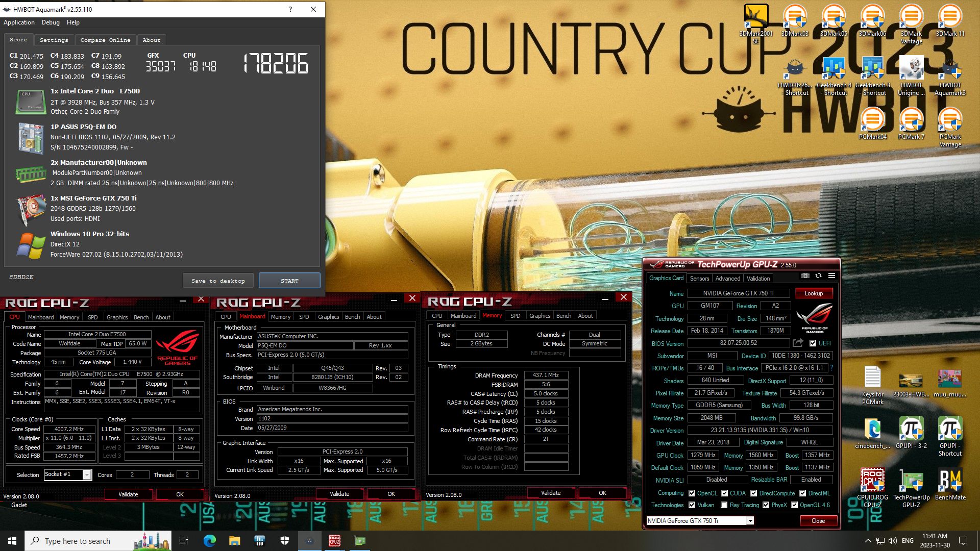Image resolution: width=980 pixels, height=551 pixels.
Task: Switch to Compare Online tab in Aquamark
Action: click(105, 40)
